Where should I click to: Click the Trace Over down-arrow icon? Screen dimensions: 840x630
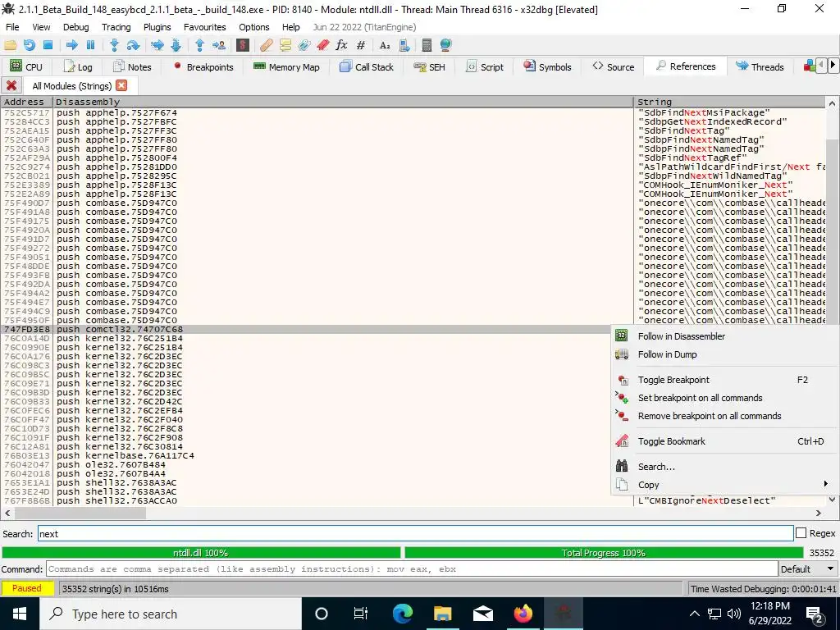click(176, 46)
